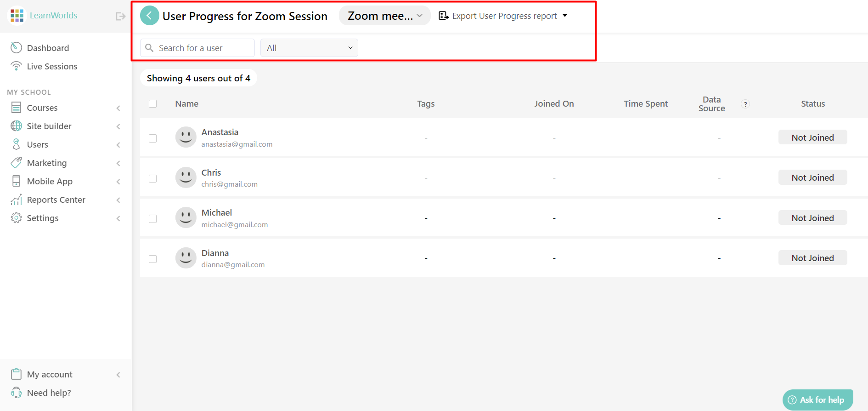Open the Users section icon
Screen dimensions: 868x411
coord(16,144)
